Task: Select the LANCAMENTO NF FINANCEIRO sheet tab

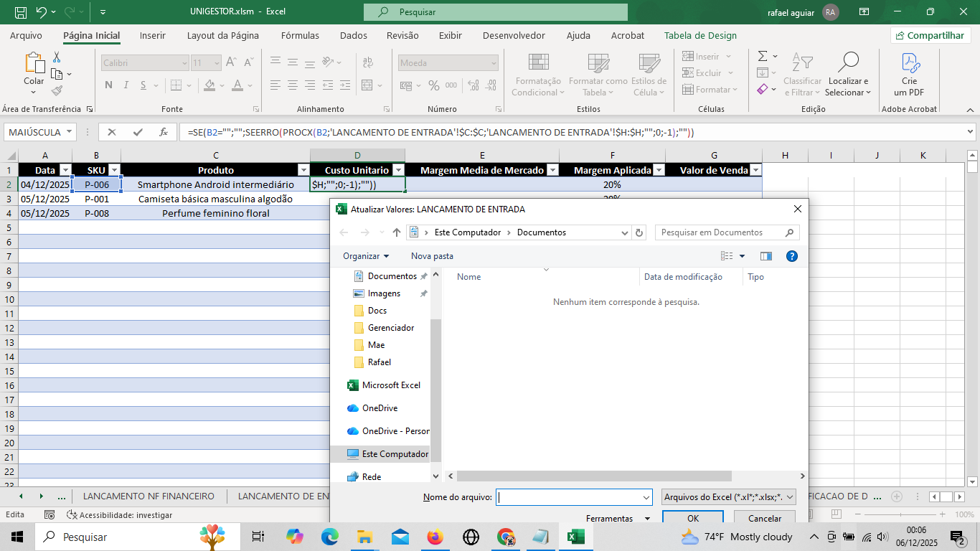Action: pos(149,496)
